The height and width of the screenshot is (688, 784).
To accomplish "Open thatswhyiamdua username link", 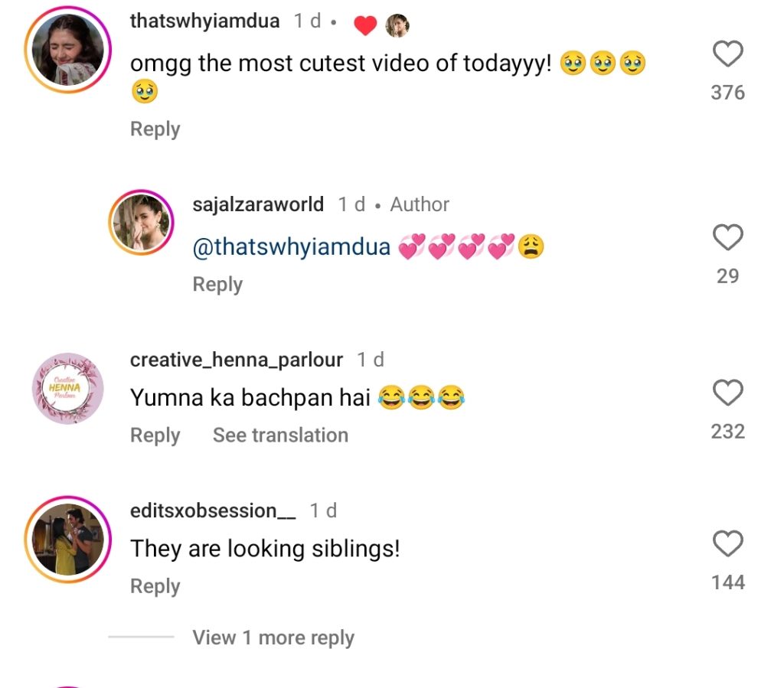I will tap(204, 21).
